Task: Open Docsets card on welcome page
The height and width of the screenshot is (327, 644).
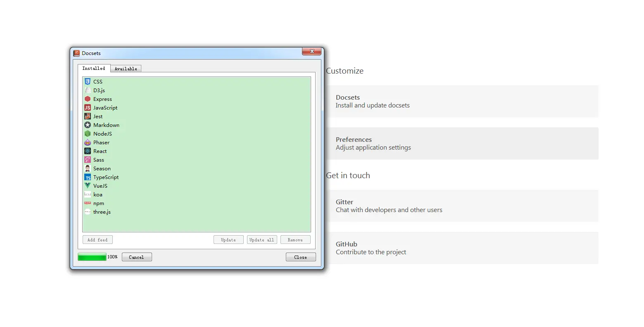Action: pos(461,101)
